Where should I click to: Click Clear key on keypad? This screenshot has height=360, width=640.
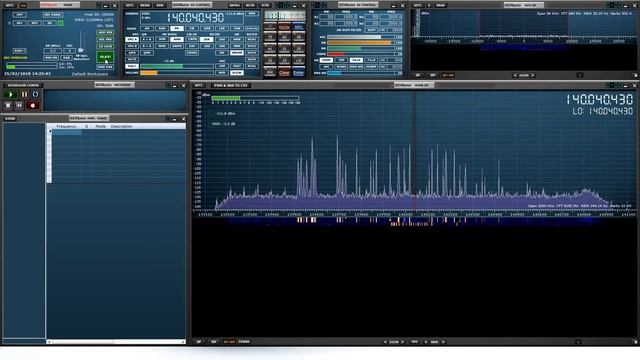284,73
